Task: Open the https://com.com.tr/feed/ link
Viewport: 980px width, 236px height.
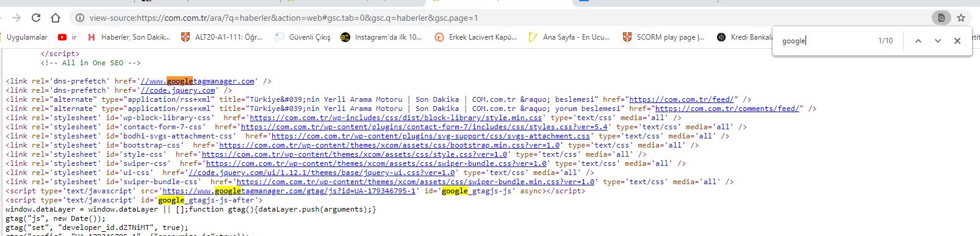Action: coord(682,99)
